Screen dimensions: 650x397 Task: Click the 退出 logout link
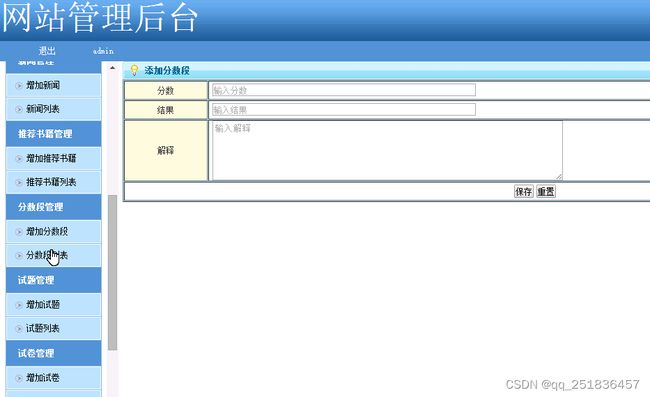click(47, 51)
